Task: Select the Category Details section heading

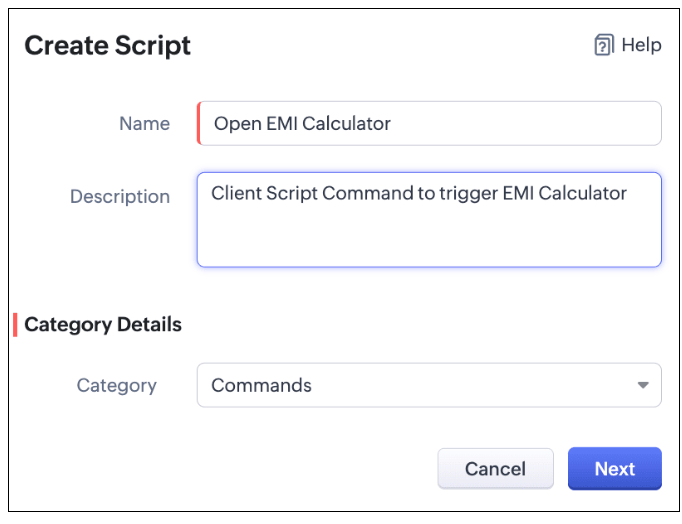Action: click(103, 324)
